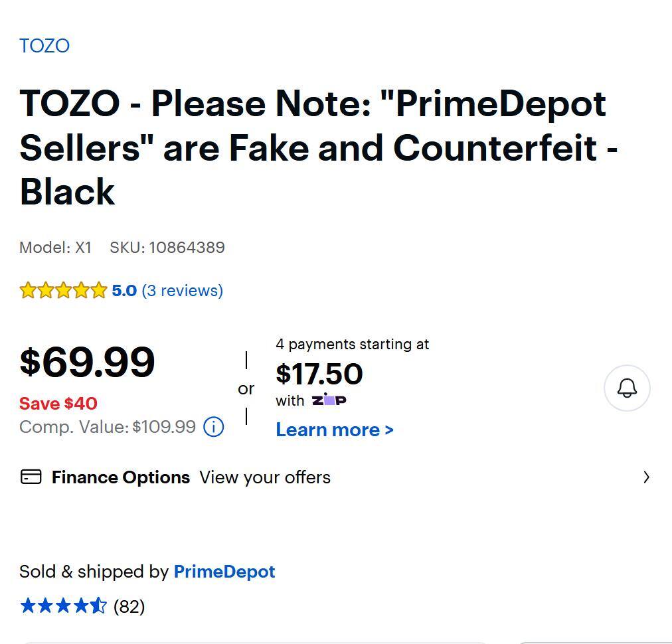Click the yellow five-star product rating
Screen dimensions: 672x644
(63, 291)
